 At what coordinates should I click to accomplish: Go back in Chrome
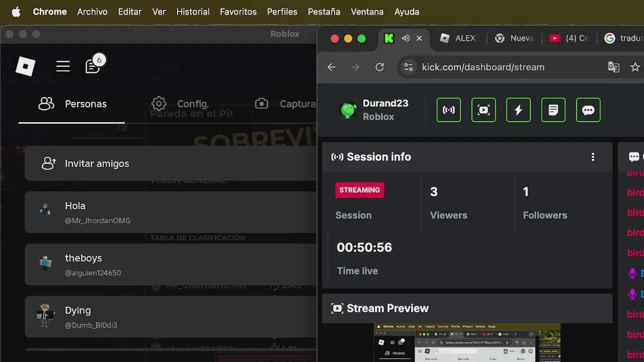(331, 67)
